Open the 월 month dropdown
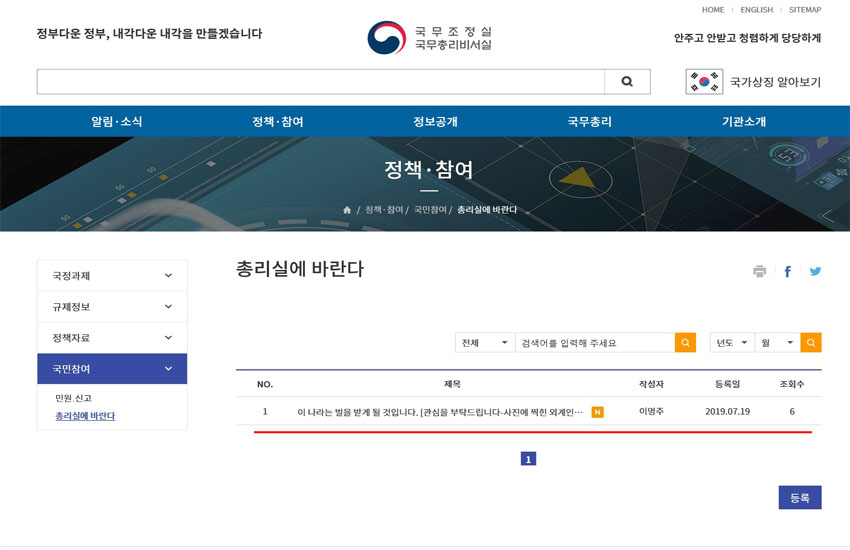 (x=777, y=343)
